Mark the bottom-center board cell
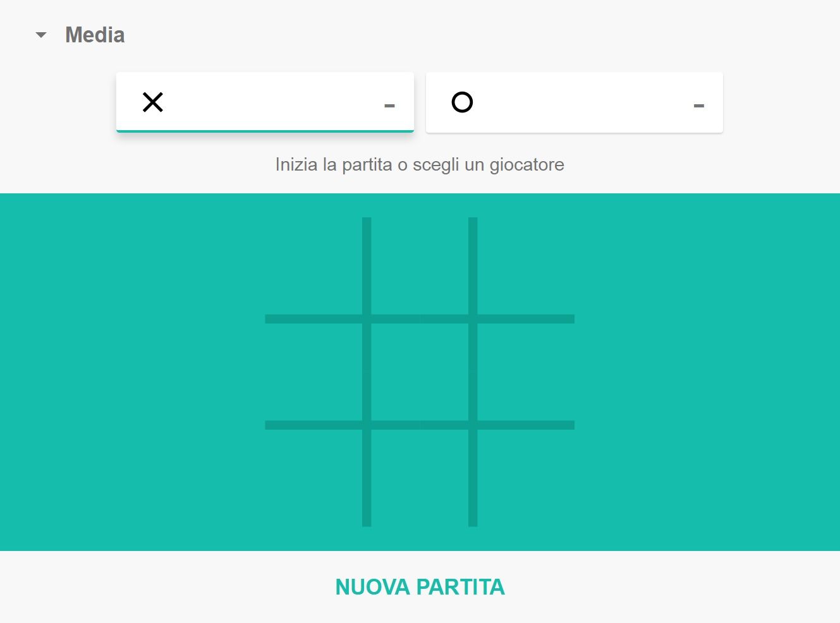This screenshot has height=623, width=840. tap(420, 478)
